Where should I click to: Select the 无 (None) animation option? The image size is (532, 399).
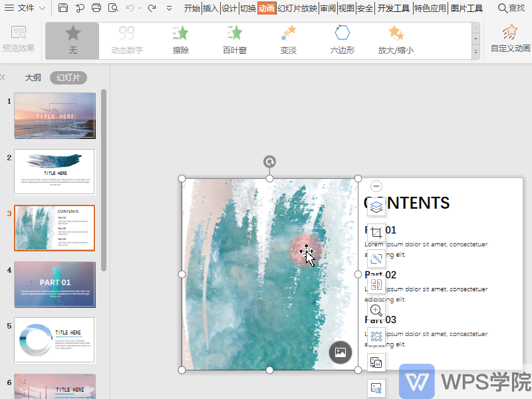72,40
